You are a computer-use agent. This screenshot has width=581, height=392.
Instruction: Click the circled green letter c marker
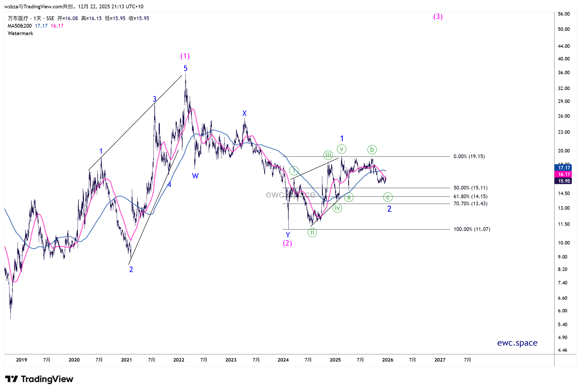pos(388,197)
